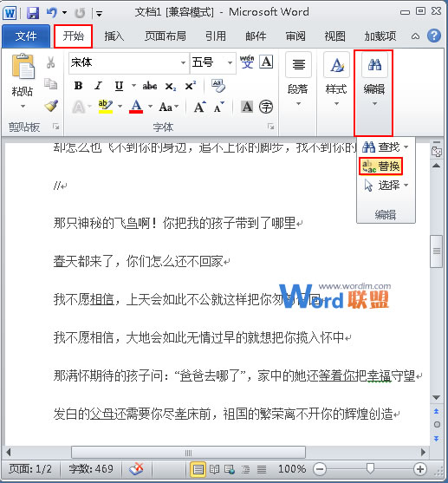Open the 样式 styles gallery button
The width and height of the screenshot is (448, 483).
[336, 80]
